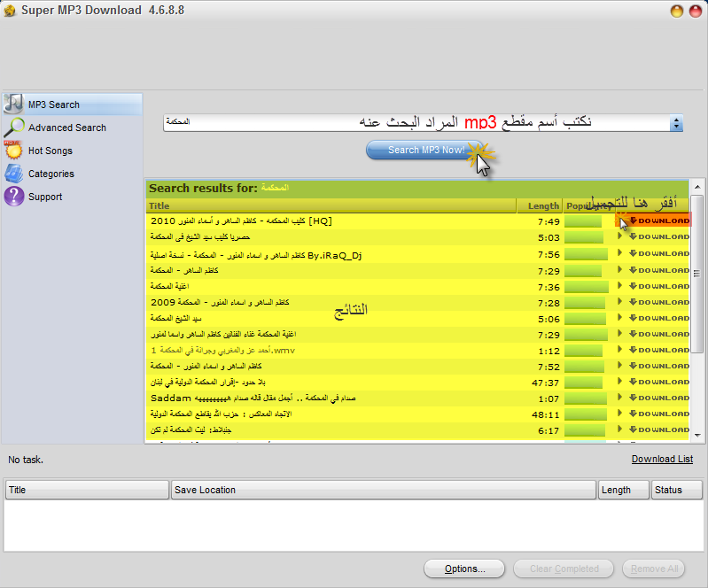The image size is (708, 588).
Task: Play preview of the 7:36 song
Action: coord(619,285)
